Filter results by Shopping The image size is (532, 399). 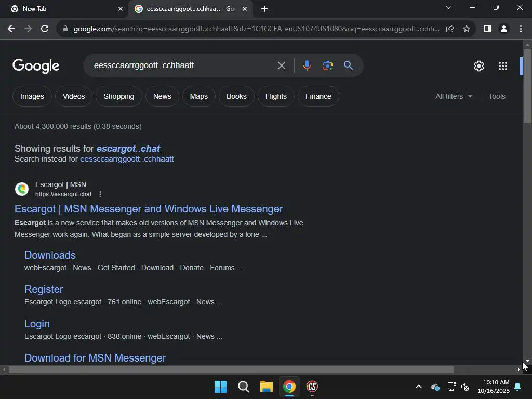(119, 96)
